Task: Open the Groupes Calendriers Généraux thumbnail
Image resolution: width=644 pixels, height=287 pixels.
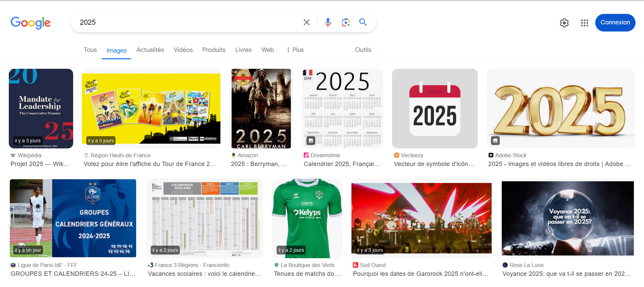Action: (x=73, y=218)
